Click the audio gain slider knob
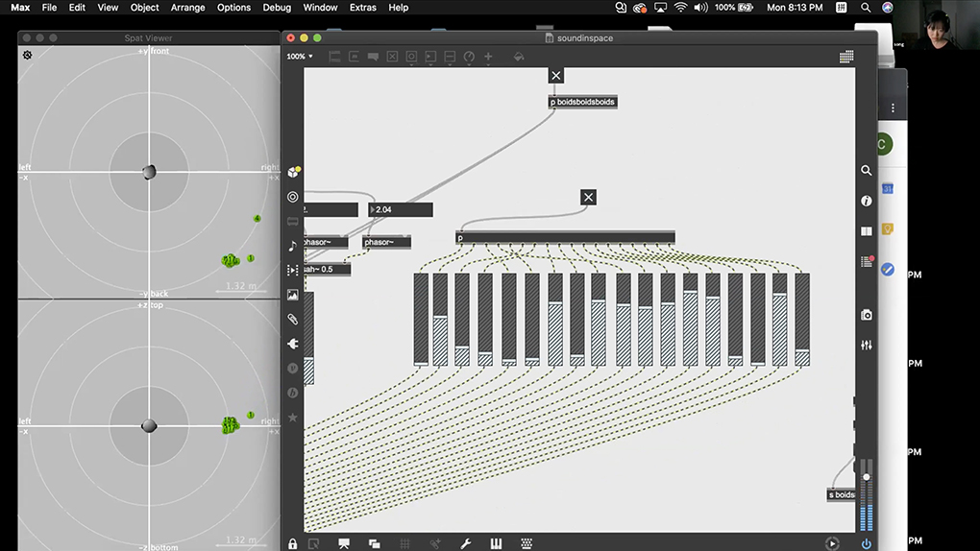 click(x=866, y=477)
